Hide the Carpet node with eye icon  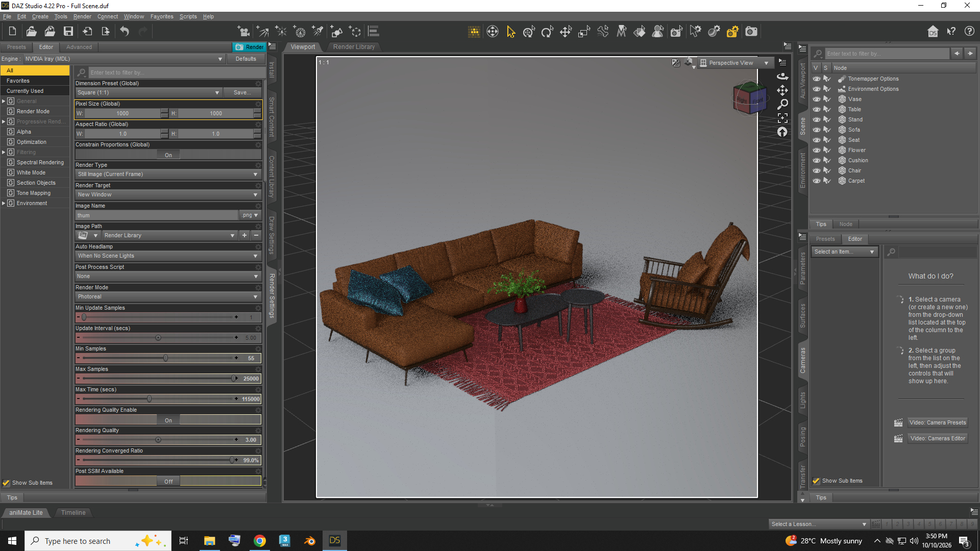817,181
